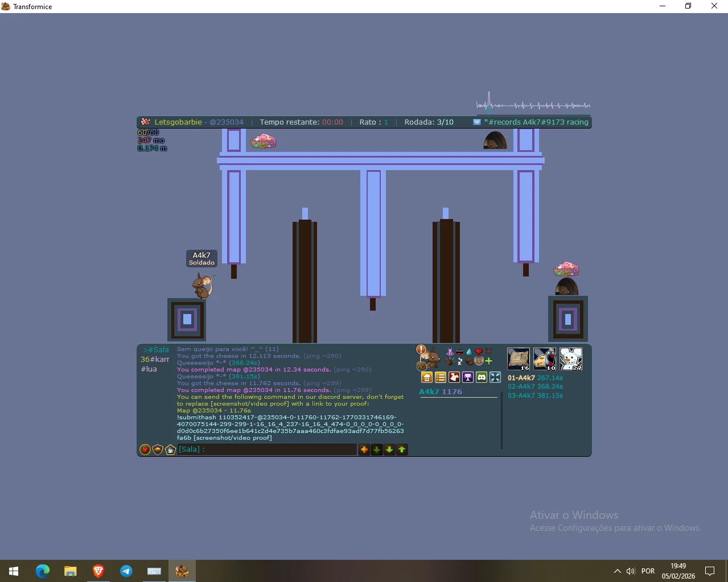This screenshot has height=582, width=728.
Task: Click the green up-arrow chat button
Action: tap(402, 449)
